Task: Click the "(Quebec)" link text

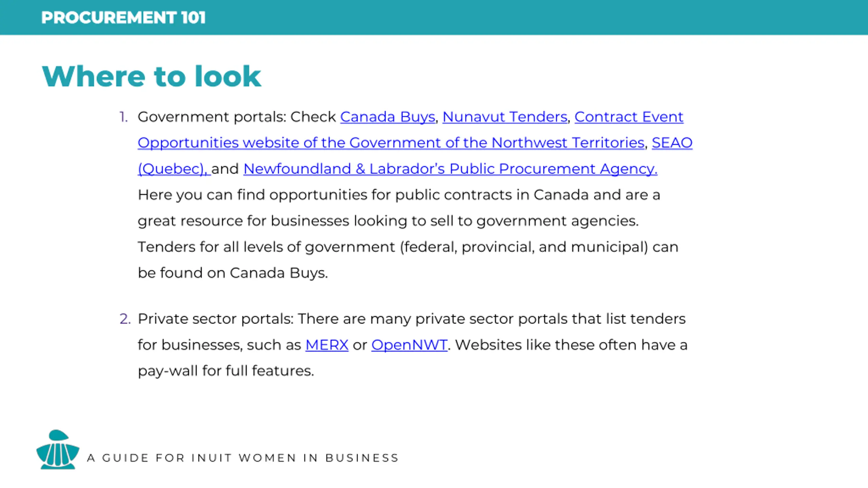Action: 172,169
